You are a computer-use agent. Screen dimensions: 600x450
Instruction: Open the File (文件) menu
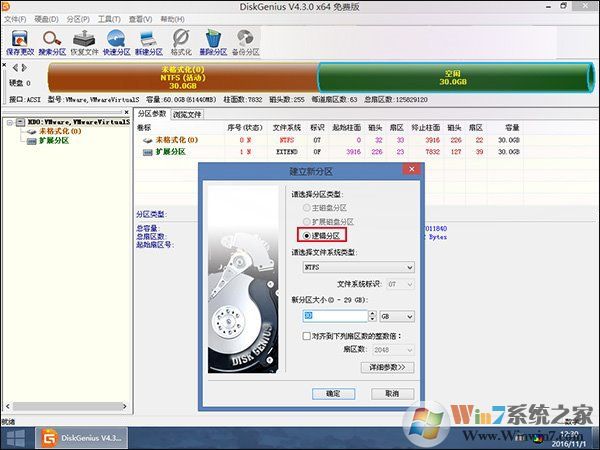click(x=15, y=19)
